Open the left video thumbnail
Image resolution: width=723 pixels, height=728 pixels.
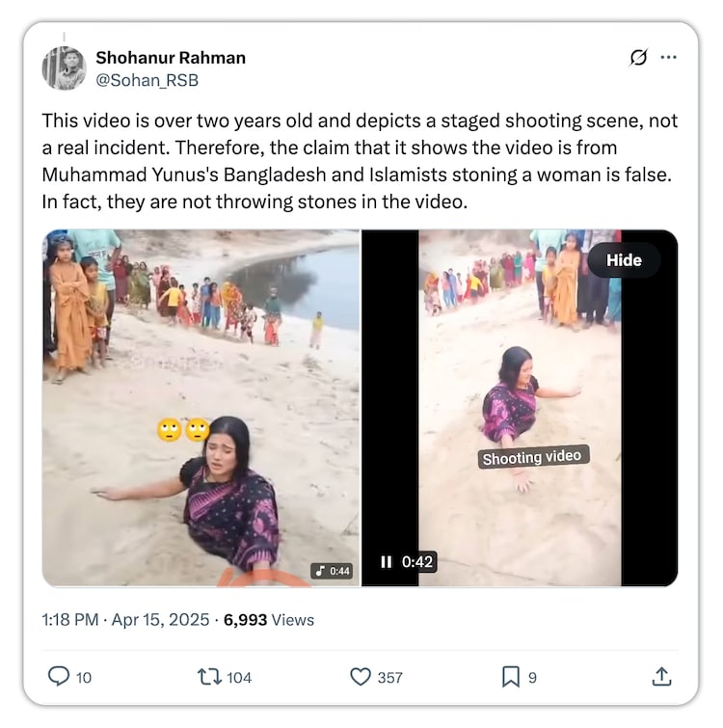(x=201, y=407)
